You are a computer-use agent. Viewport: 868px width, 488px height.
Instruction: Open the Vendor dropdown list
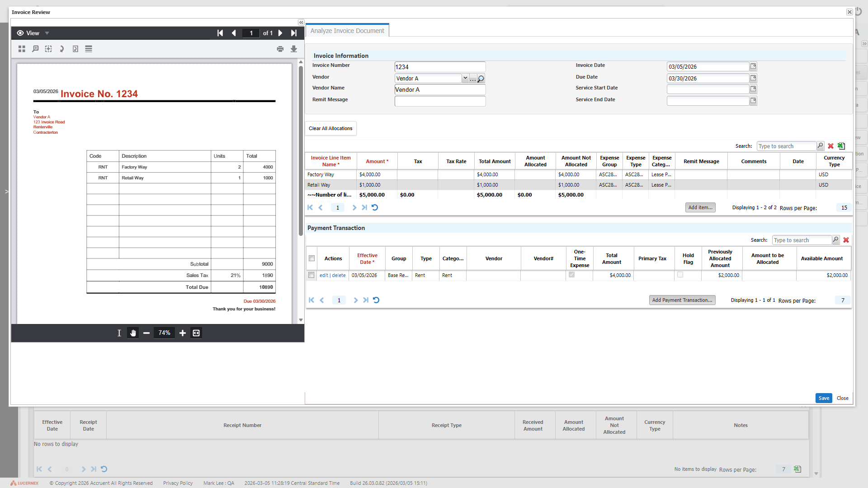(x=465, y=78)
